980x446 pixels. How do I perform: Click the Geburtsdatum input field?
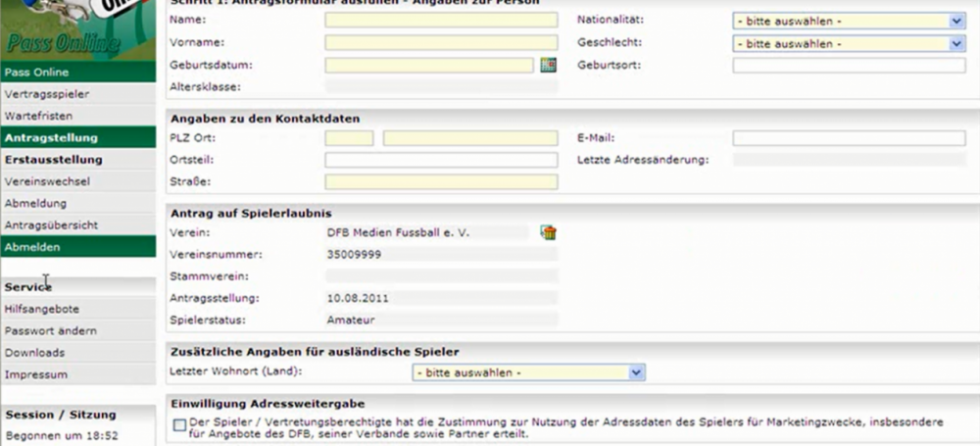click(429, 65)
